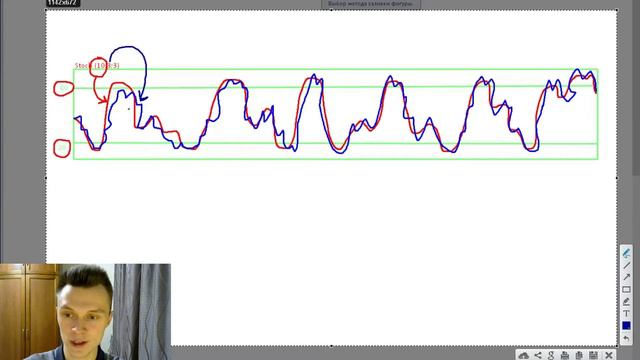Viewport: 640px width, 360px height.
Task: Click the webcam video thumbnail
Action: point(85,312)
